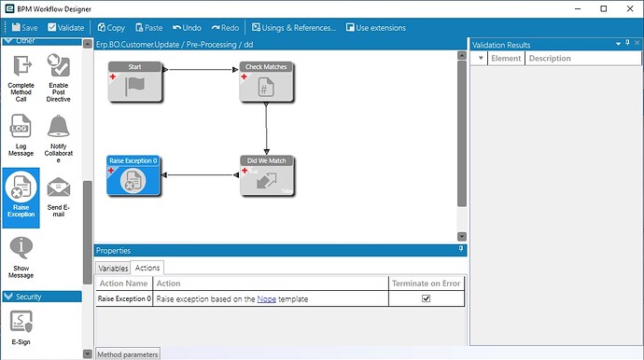Open the Validation Results panel options dropdown
This screenshot has width=644, height=360.
(x=618, y=44)
